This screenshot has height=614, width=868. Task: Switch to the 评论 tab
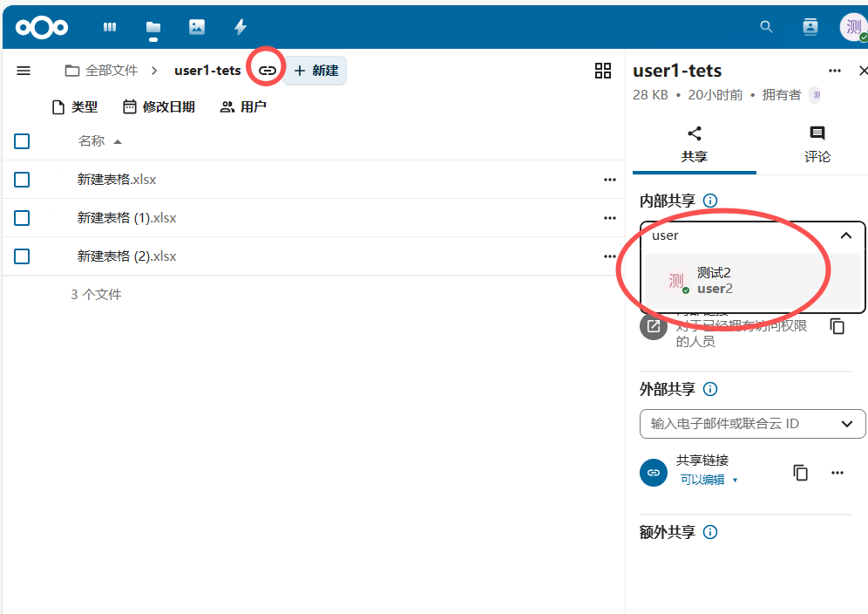817,145
